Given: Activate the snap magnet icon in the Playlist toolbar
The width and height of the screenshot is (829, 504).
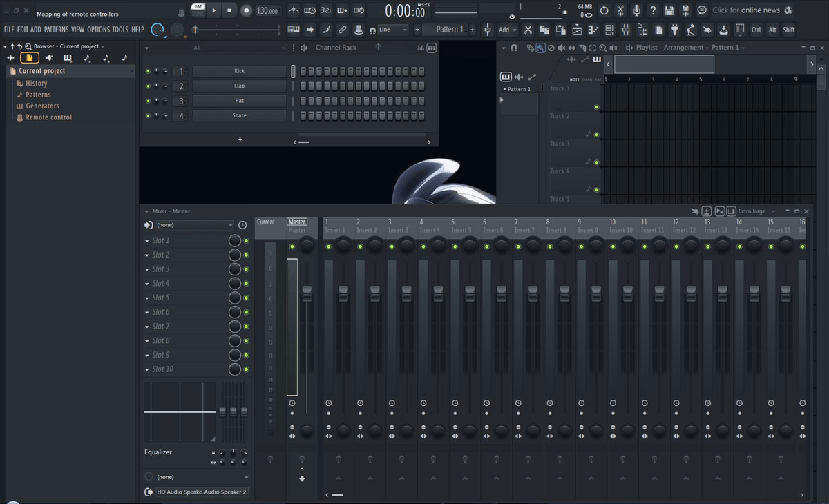Looking at the screenshot, I should pyautogui.click(x=513, y=48).
